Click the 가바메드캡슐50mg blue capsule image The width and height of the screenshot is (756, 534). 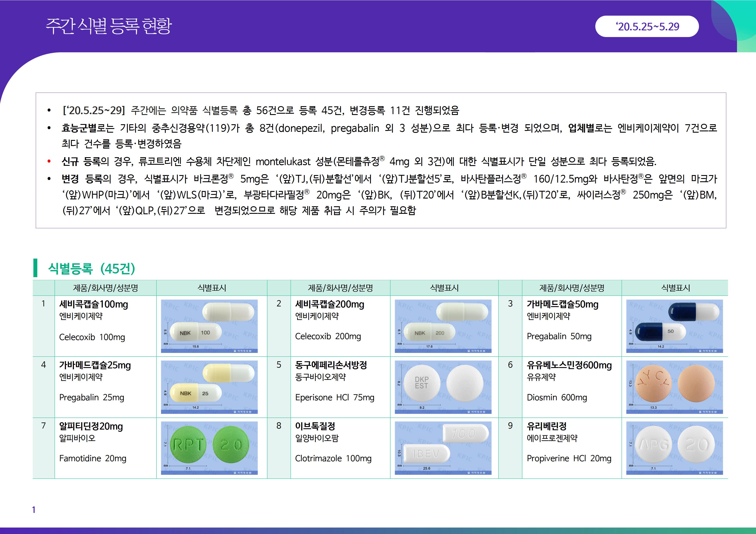[x=674, y=326]
